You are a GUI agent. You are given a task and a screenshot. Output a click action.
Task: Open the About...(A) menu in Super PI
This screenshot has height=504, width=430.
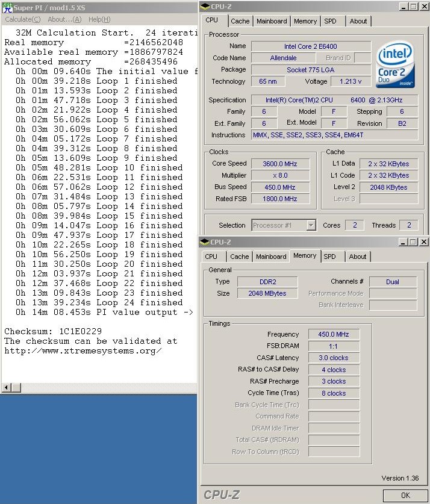pyautogui.click(x=64, y=19)
